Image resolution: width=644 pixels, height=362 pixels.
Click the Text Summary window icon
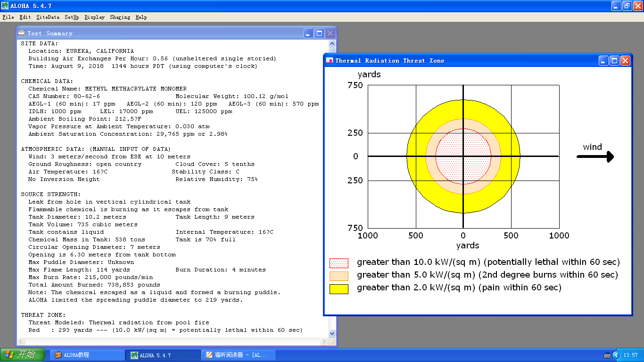point(22,33)
